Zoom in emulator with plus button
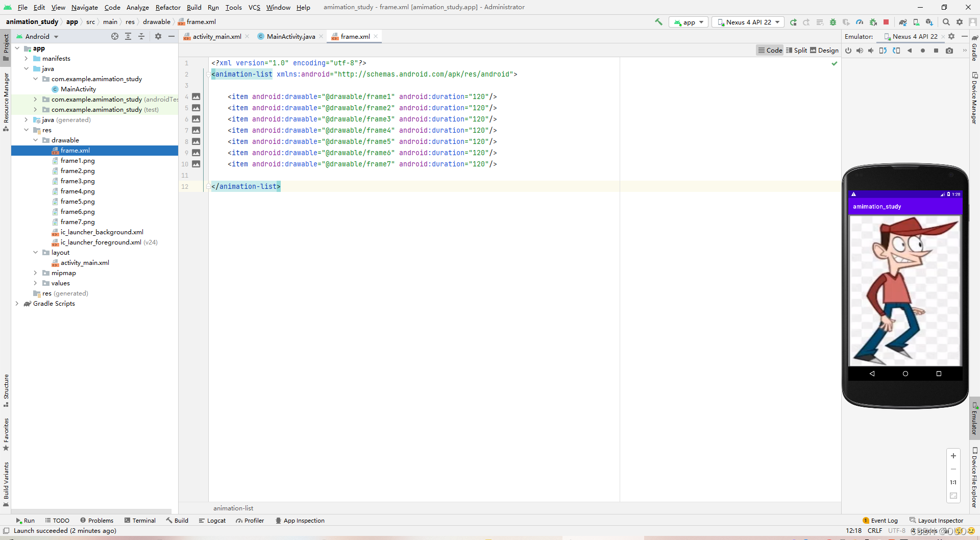The height and width of the screenshot is (540, 980). 953,456
